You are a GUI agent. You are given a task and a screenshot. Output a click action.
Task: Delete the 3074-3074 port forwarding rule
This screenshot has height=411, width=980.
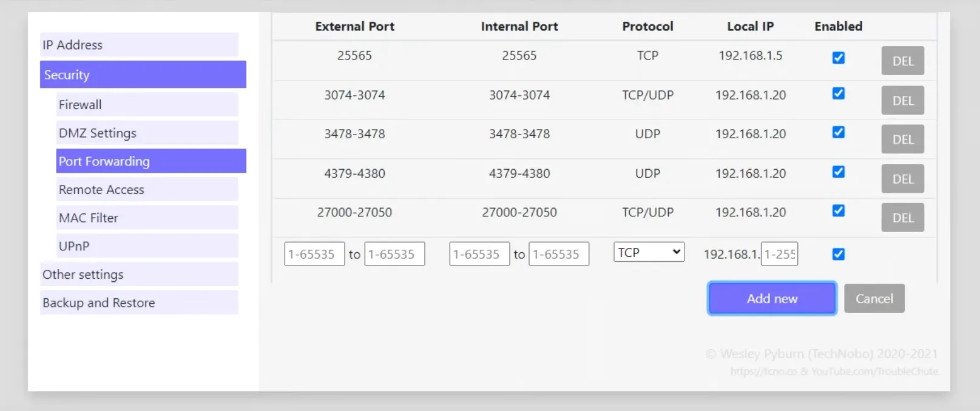click(x=902, y=101)
